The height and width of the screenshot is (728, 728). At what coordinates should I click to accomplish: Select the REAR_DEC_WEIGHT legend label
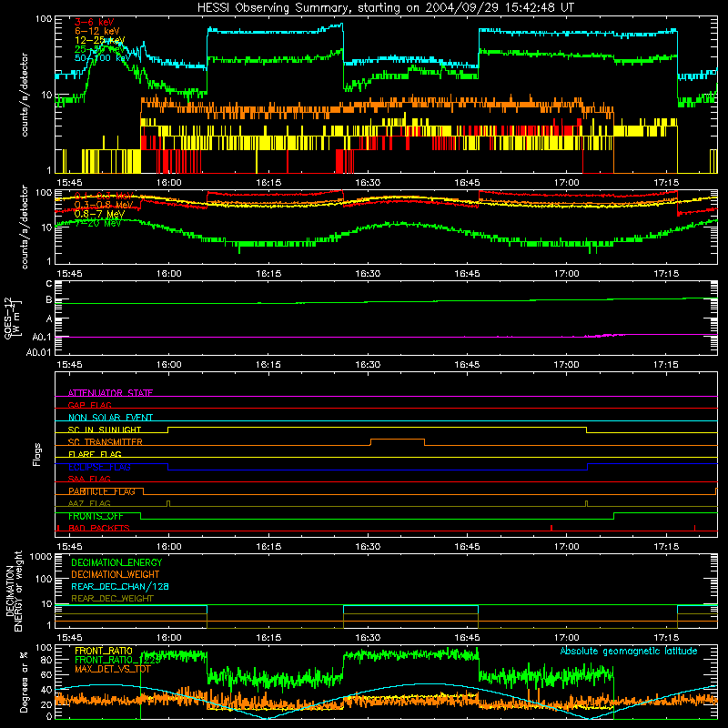112,599
